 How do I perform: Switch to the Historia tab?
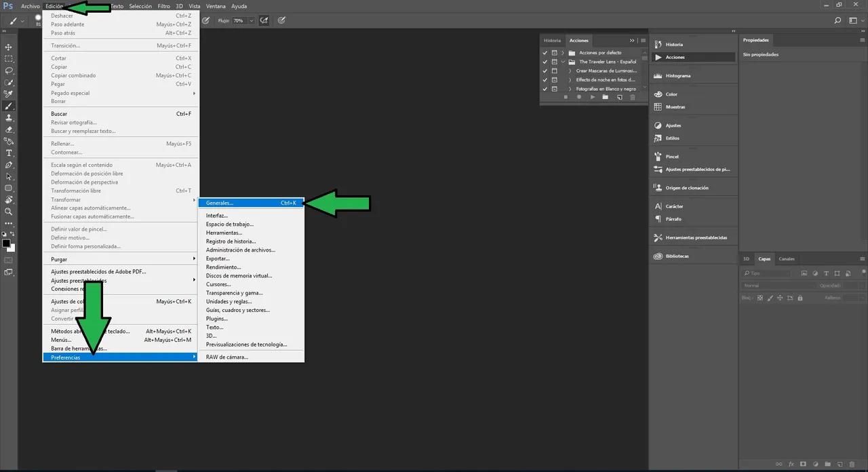point(552,40)
